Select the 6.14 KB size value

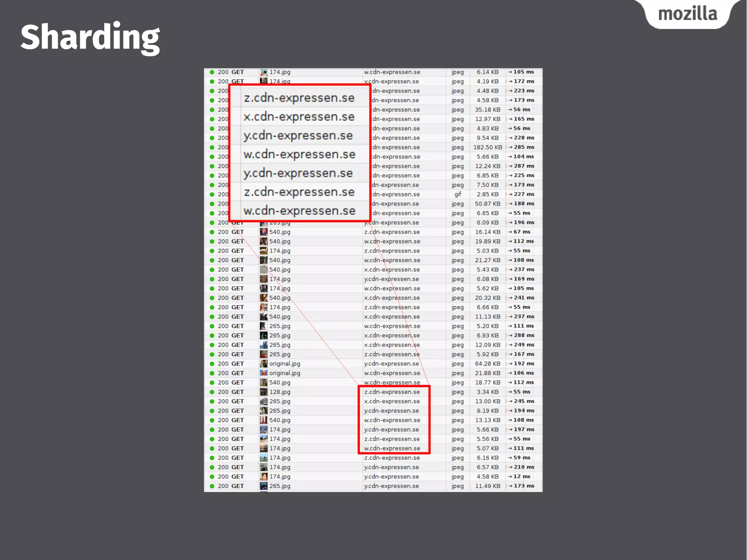pos(488,72)
